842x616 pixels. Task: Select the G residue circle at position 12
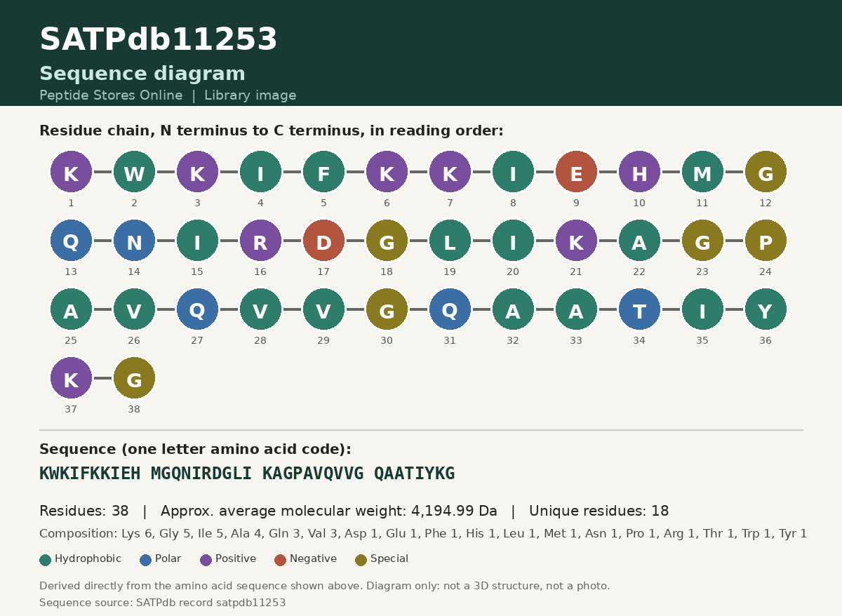766,172
